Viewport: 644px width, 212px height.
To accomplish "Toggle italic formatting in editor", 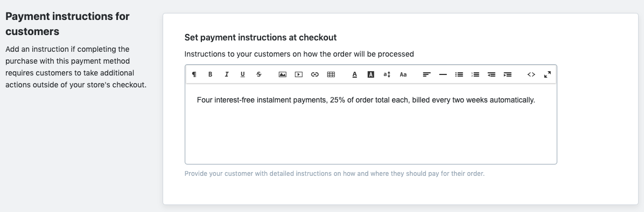I will 226,74.
